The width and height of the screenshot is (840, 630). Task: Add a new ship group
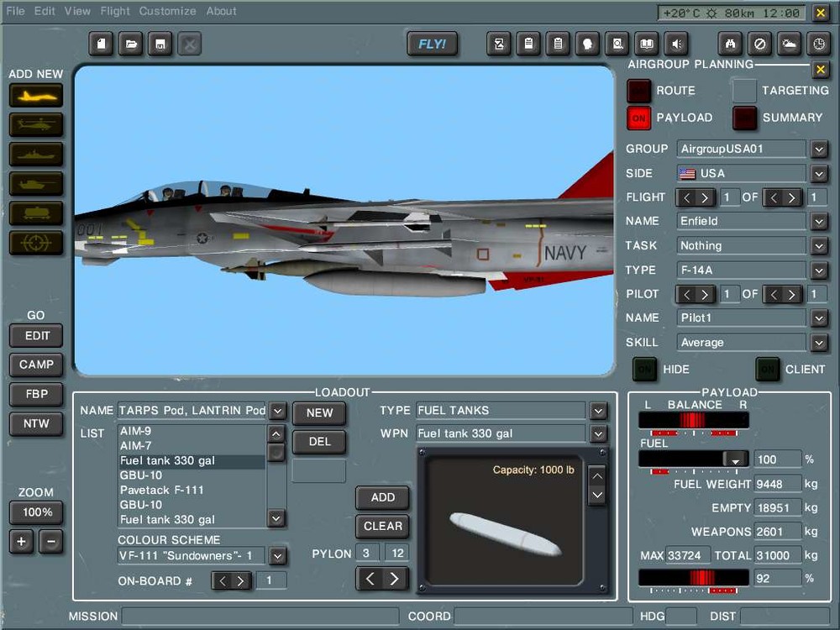pos(35,155)
